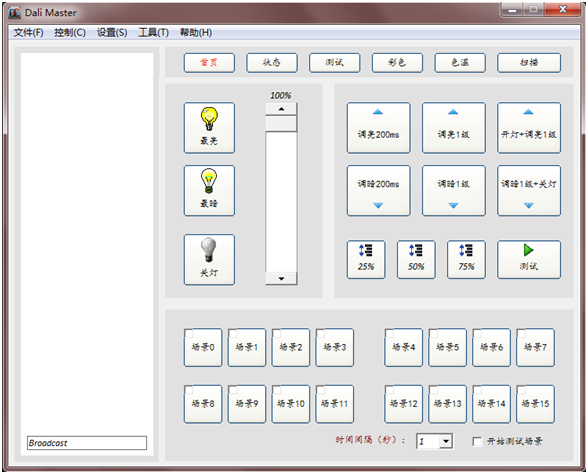Start test with green play arrow button
Screen dimensions: 588x474
point(529,260)
